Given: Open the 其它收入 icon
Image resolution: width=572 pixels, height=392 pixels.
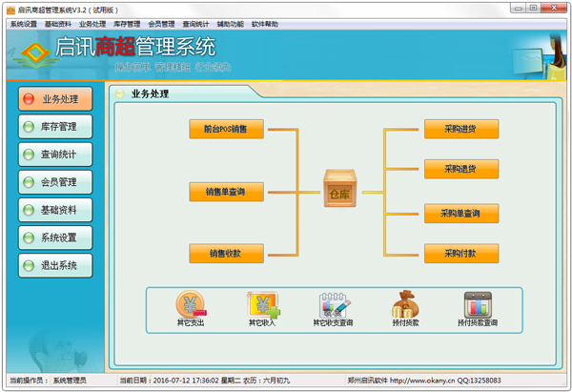Looking at the screenshot, I should click(263, 305).
